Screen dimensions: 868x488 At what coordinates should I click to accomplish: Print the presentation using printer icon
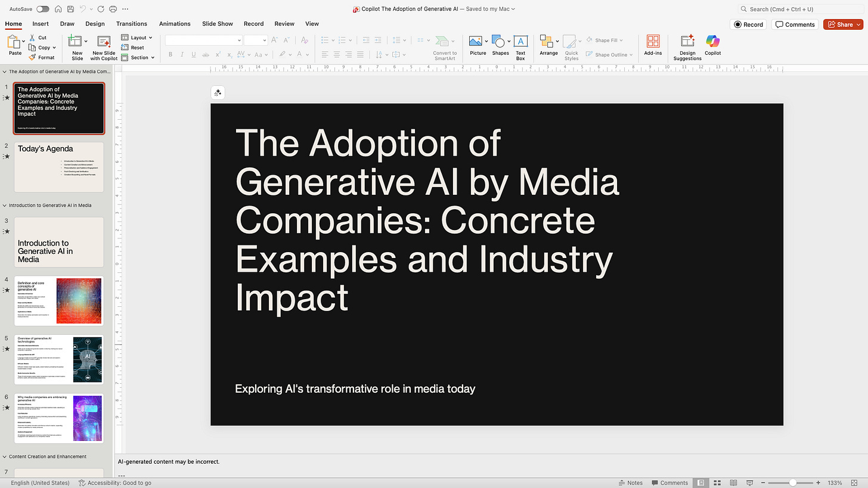pyautogui.click(x=113, y=9)
